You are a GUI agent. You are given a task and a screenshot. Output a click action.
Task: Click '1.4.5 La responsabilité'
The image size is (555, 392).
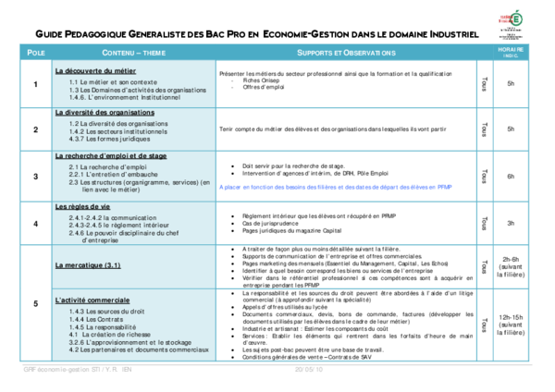[103, 327]
